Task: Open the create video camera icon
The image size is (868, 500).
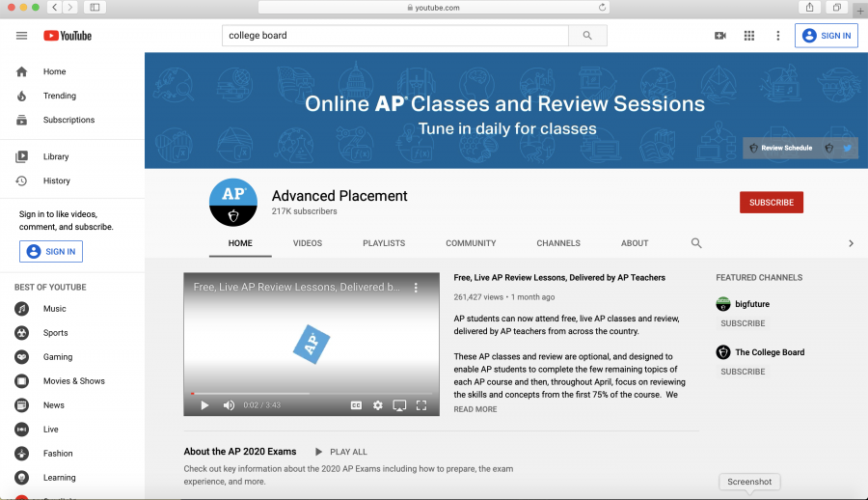Action: click(720, 36)
